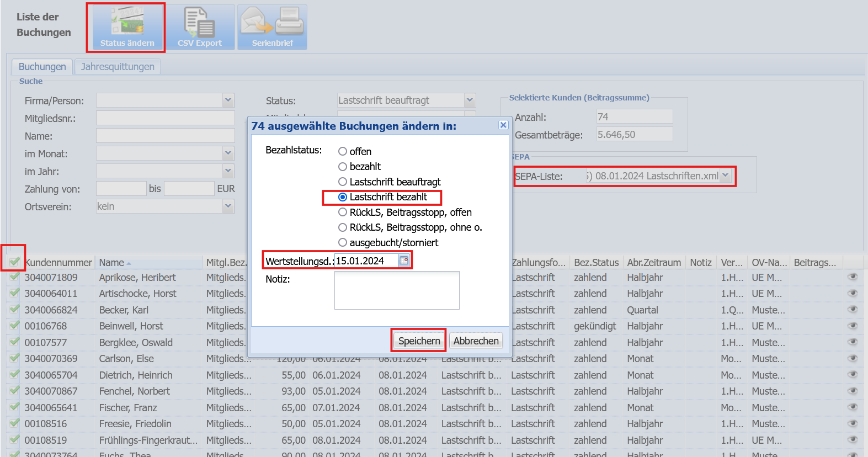The height and width of the screenshot is (457, 868).
Task: View details of Becker, Karl row
Action: (x=853, y=310)
